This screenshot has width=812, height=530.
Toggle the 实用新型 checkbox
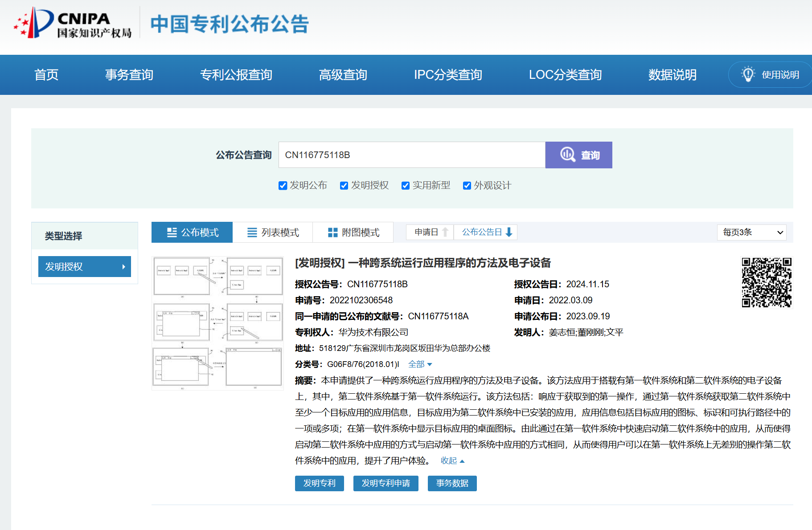pos(405,186)
